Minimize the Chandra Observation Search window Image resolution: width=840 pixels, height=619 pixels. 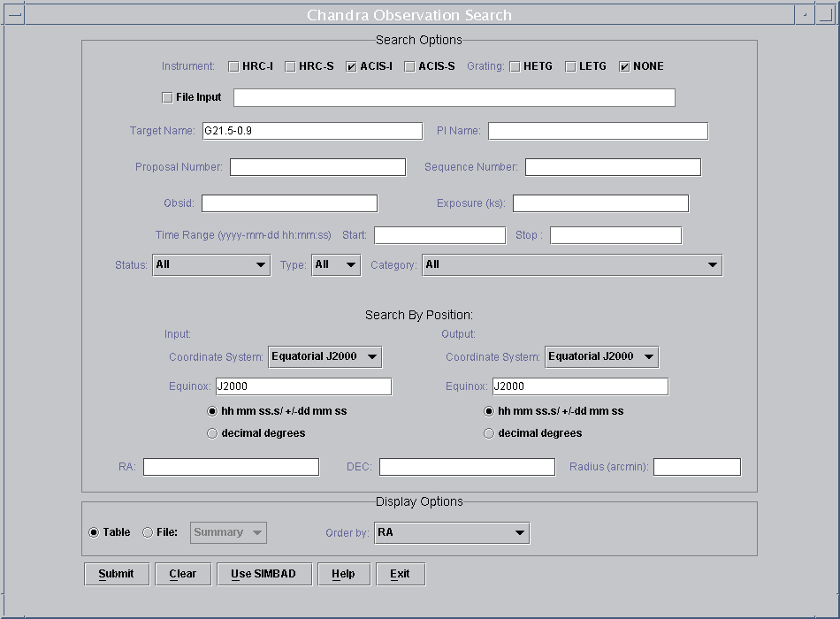(805, 15)
